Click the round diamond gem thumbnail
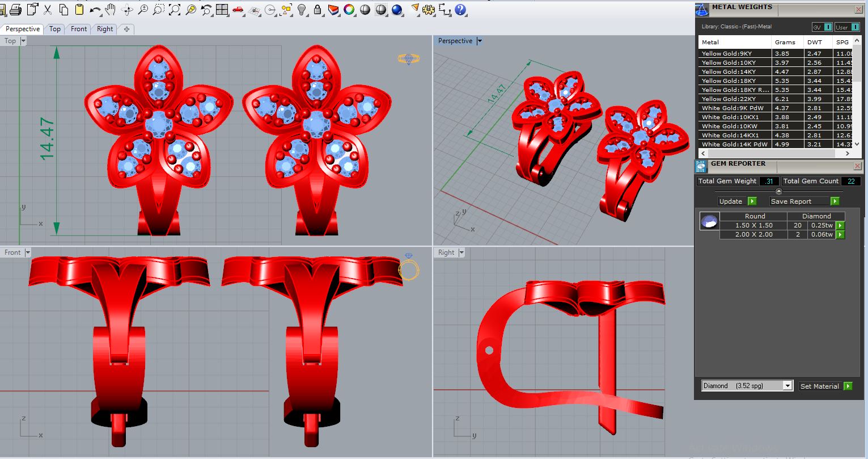Image resolution: width=868 pixels, height=459 pixels. 709,221
